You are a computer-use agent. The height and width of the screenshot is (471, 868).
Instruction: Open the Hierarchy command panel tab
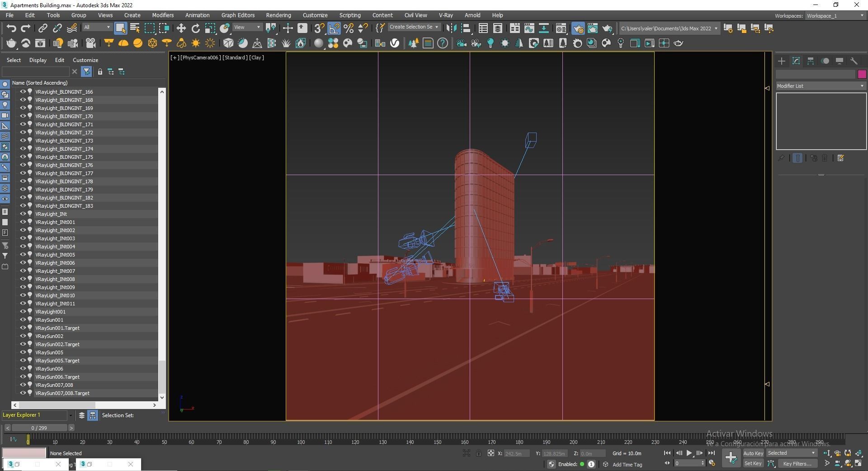(x=811, y=61)
